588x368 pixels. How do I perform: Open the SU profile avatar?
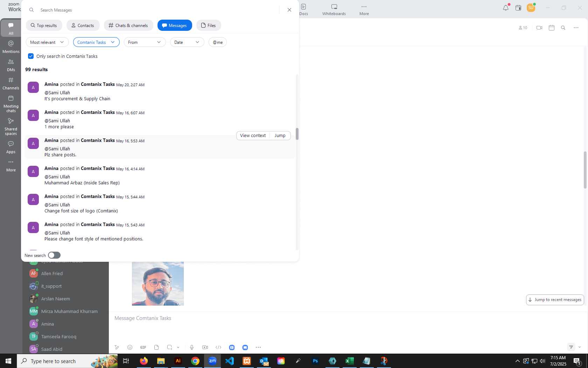click(531, 8)
